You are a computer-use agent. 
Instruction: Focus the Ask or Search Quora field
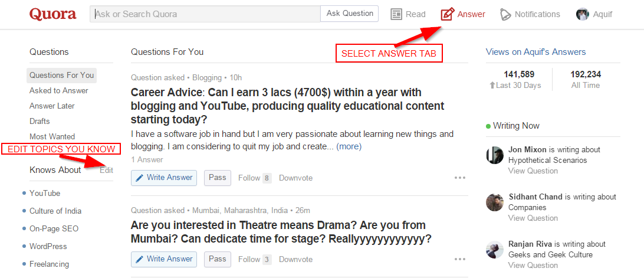tap(205, 14)
